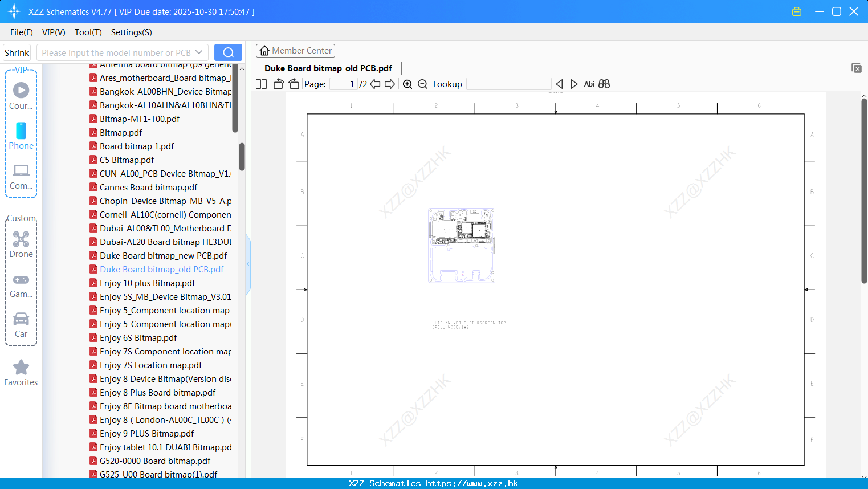Screen dimensions: 868x489
Task: Select the Duke Board bitmap_old PCB.pdf tab
Action: coord(328,68)
